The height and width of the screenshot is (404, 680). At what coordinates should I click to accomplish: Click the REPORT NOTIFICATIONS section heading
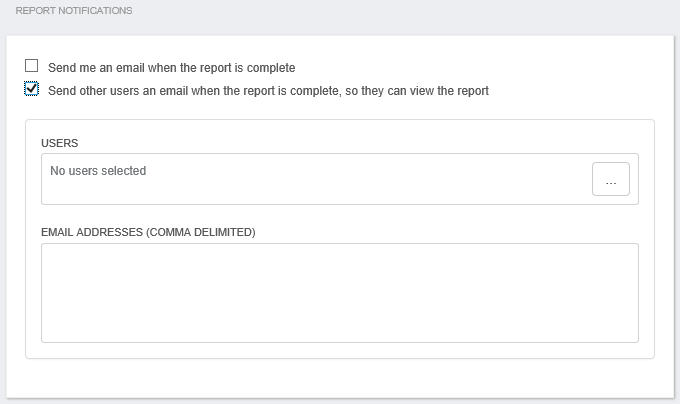pyautogui.click(x=74, y=10)
